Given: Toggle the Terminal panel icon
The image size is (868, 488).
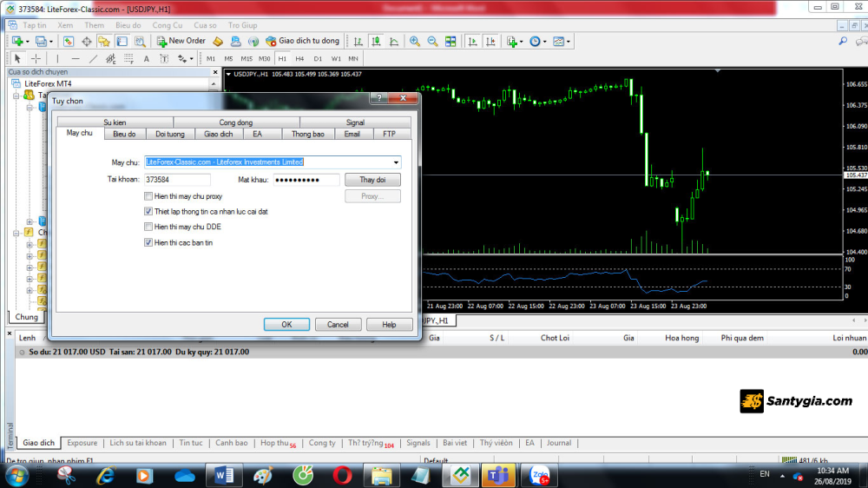Looking at the screenshot, I should point(122,41).
